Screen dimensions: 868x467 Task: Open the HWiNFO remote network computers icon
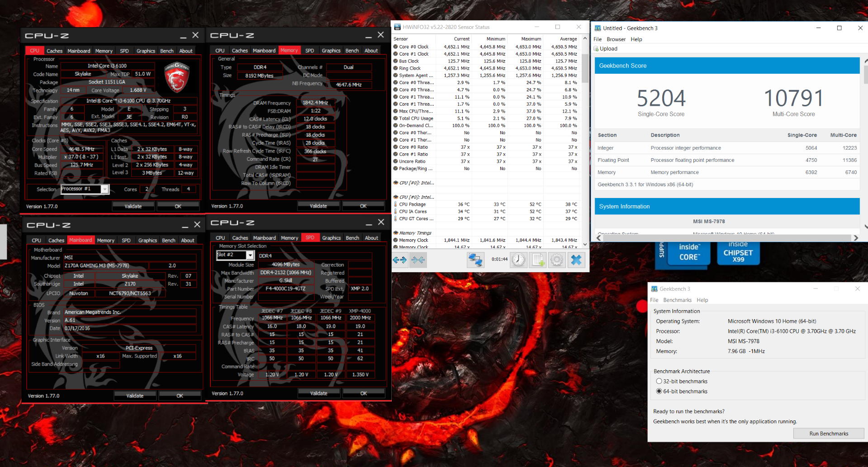click(475, 260)
